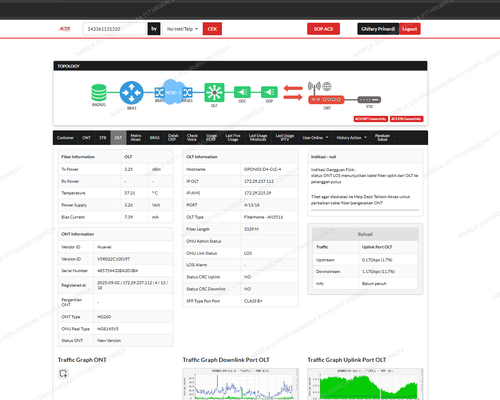Click the red ONT modem icon
This screenshot has width=500, height=400.
click(x=326, y=99)
